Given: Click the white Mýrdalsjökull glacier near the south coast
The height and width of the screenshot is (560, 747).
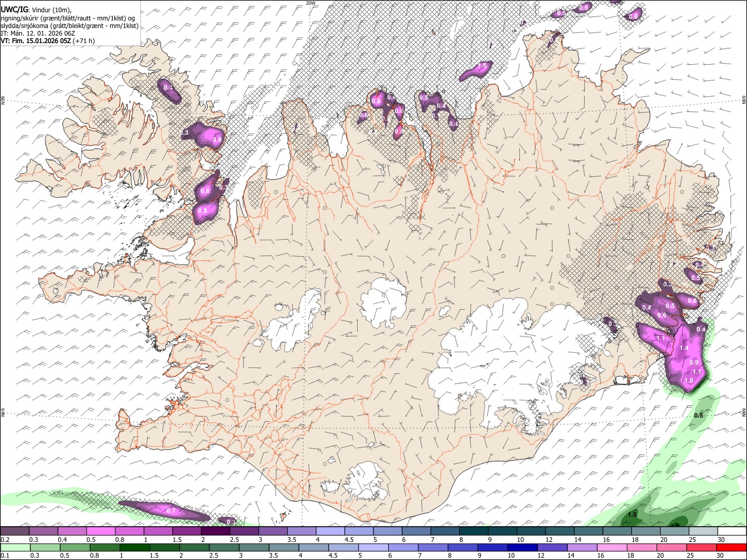Looking at the screenshot, I should pyautogui.click(x=366, y=482).
